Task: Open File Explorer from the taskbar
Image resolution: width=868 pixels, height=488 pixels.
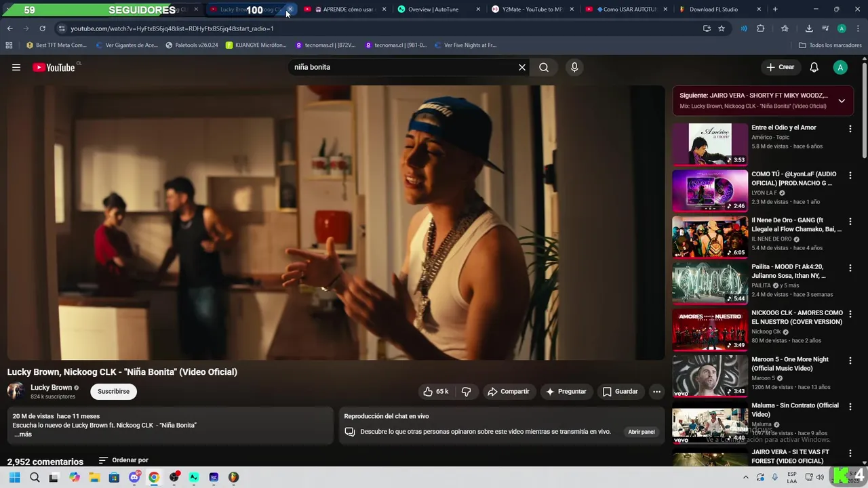Action: pyautogui.click(x=94, y=477)
